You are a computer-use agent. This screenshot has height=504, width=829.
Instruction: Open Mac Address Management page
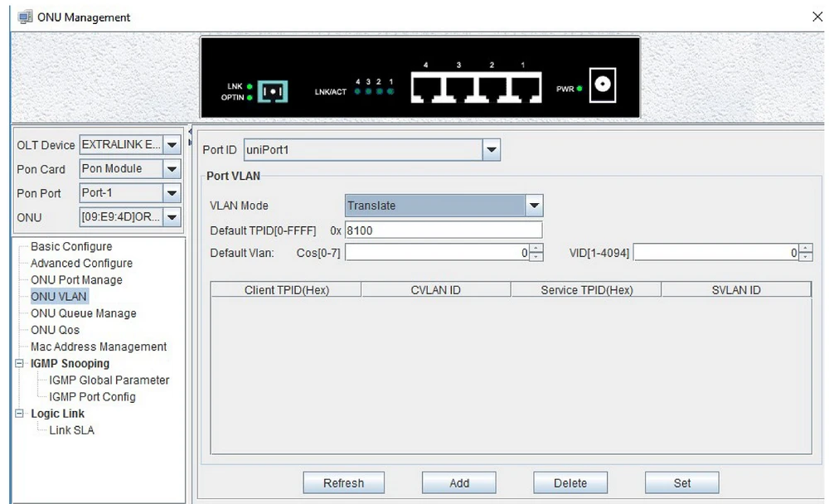pos(99,347)
